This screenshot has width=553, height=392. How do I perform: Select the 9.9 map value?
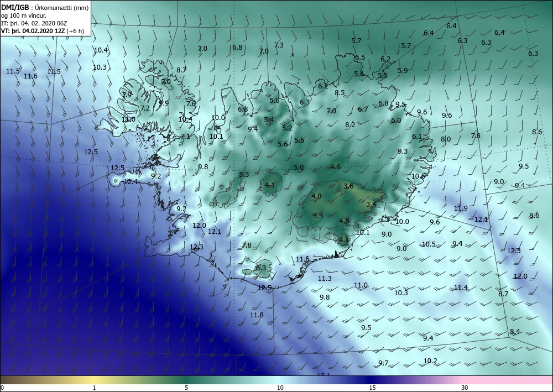[164, 103]
